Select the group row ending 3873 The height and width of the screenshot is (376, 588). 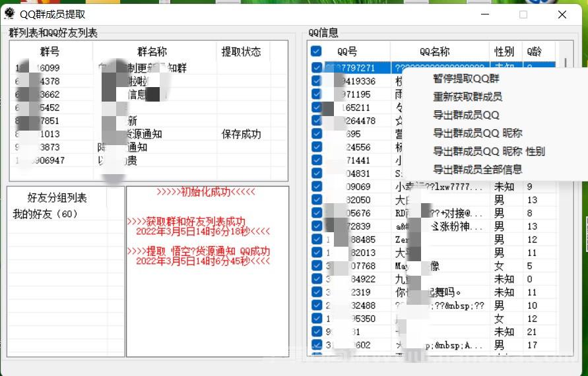pyautogui.click(x=148, y=147)
